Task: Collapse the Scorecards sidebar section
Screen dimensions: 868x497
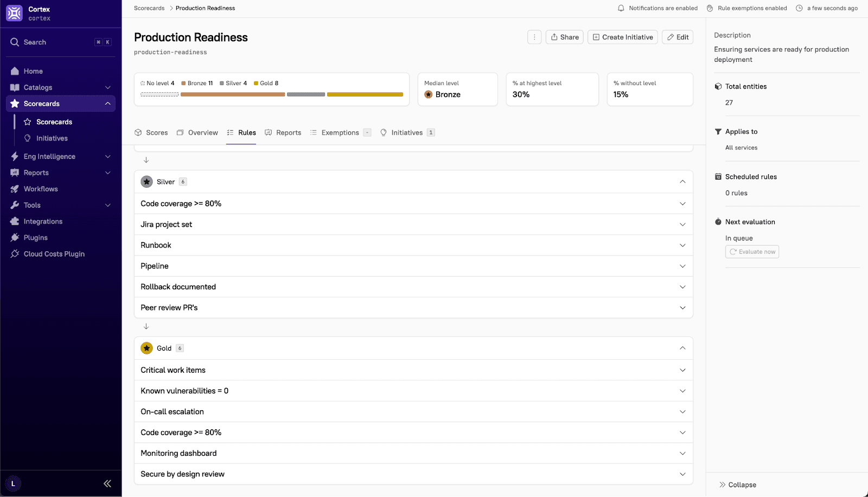Action: click(x=107, y=104)
